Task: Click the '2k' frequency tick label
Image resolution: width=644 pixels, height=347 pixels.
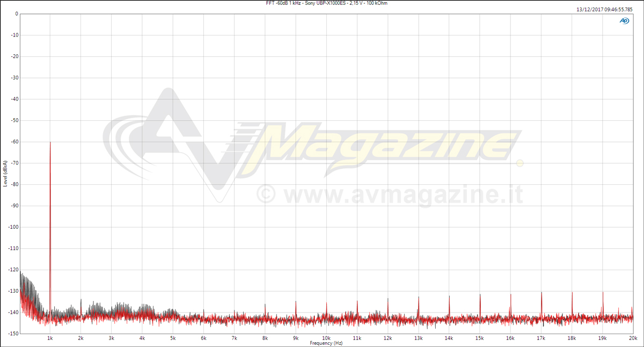Action: 80,338
